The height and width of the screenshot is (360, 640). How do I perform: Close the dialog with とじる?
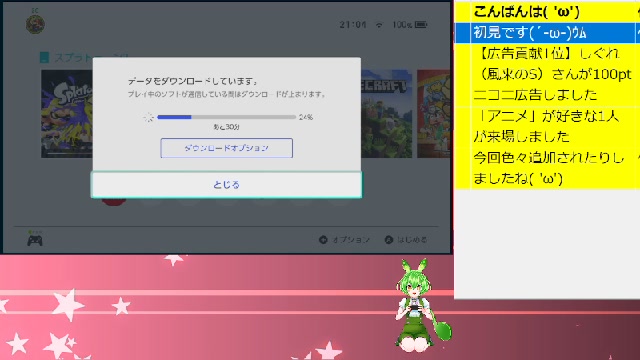(227, 185)
